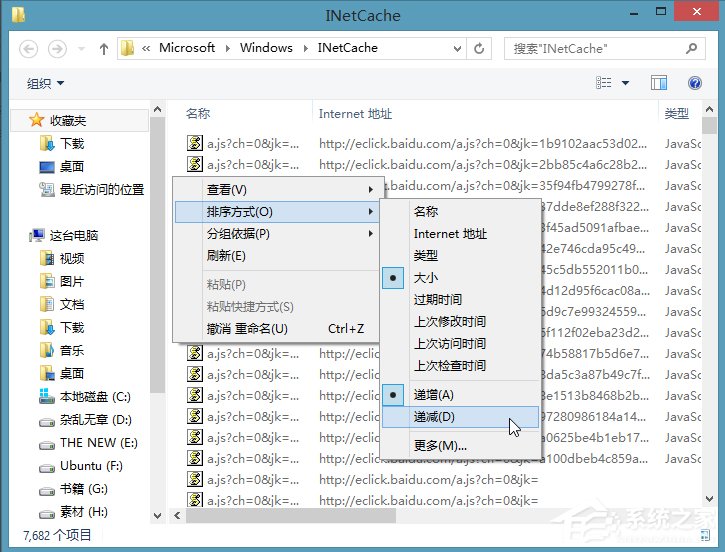Click 刷新(E) in context menu
The width and height of the screenshot is (725, 552).
(x=226, y=255)
